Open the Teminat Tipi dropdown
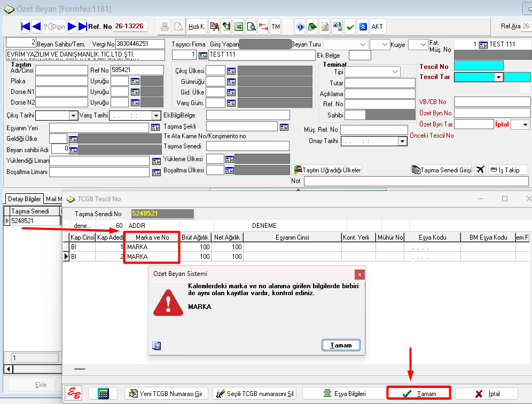Screen dimensions: 532x404 coord(395,72)
